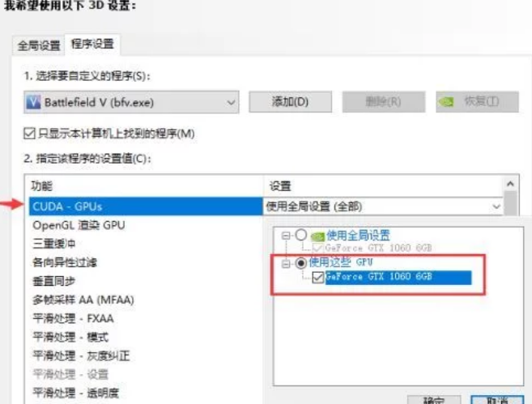Select the 使用全局设置 radio button
Image resolution: width=532 pixels, height=404 pixels.
click(x=300, y=235)
